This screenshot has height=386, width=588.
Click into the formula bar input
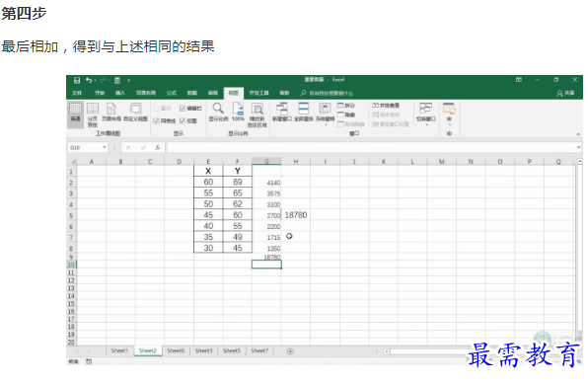[x=371, y=147]
